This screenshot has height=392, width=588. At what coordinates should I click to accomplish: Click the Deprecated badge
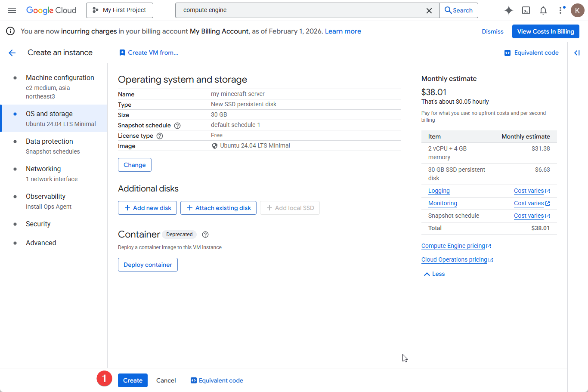tap(179, 235)
